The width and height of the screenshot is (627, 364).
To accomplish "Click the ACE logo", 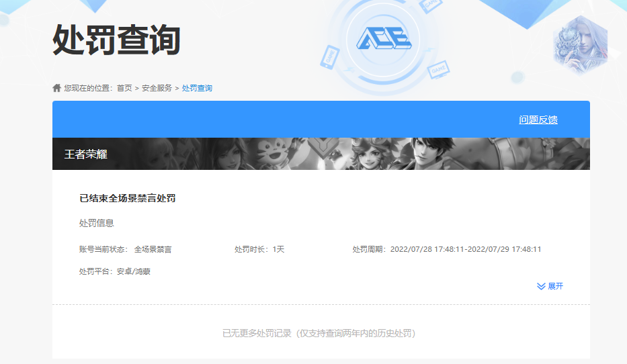I will tap(384, 38).
